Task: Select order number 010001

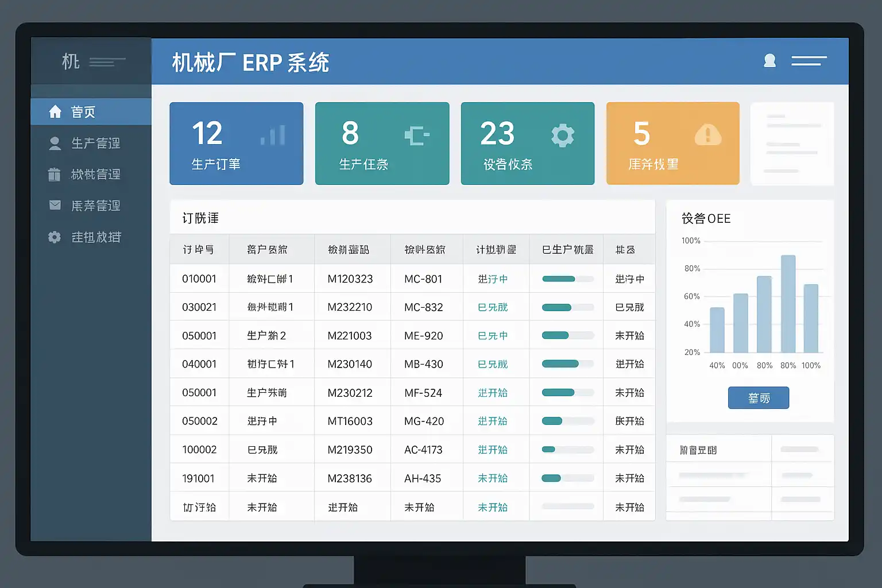Action: pyautogui.click(x=199, y=279)
